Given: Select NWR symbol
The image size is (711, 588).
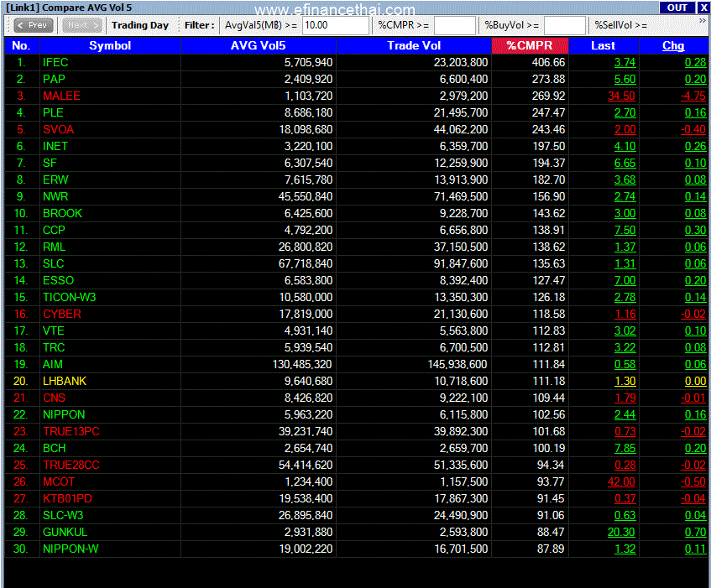Looking at the screenshot, I should click(55, 196).
